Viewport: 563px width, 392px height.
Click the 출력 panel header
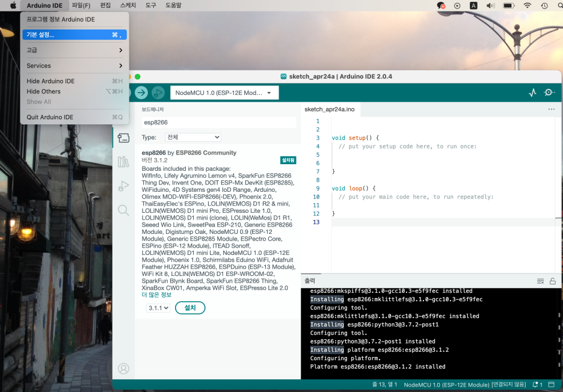pyautogui.click(x=310, y=281)
